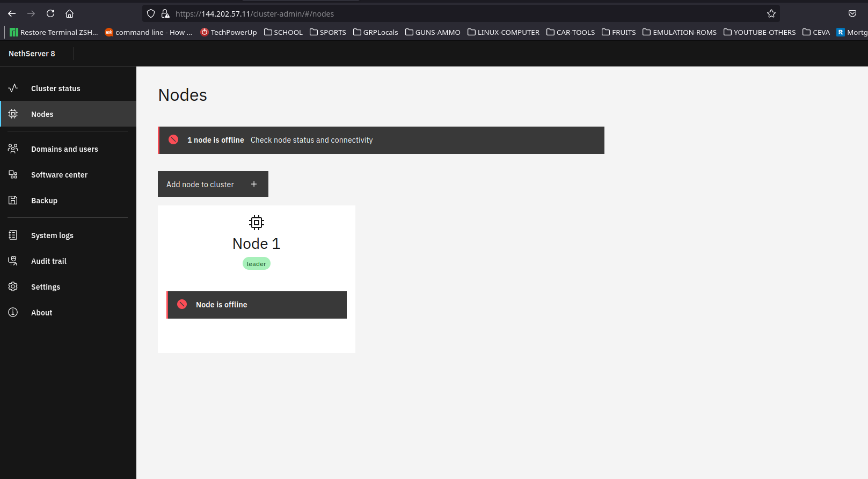Click the shield tracking protection icon
The image size is (868, 479).
(x=151, y=13)
